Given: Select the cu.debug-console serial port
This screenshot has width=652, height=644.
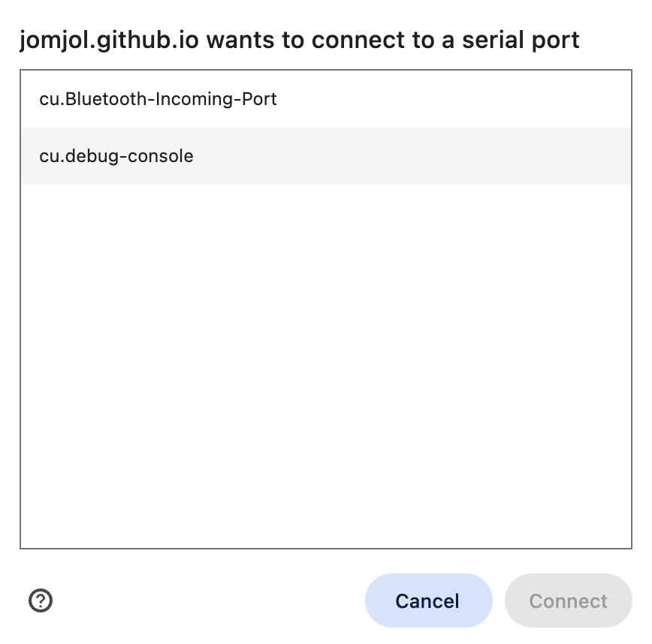Looking at the screenshot, I should click(x=116, y=156).
